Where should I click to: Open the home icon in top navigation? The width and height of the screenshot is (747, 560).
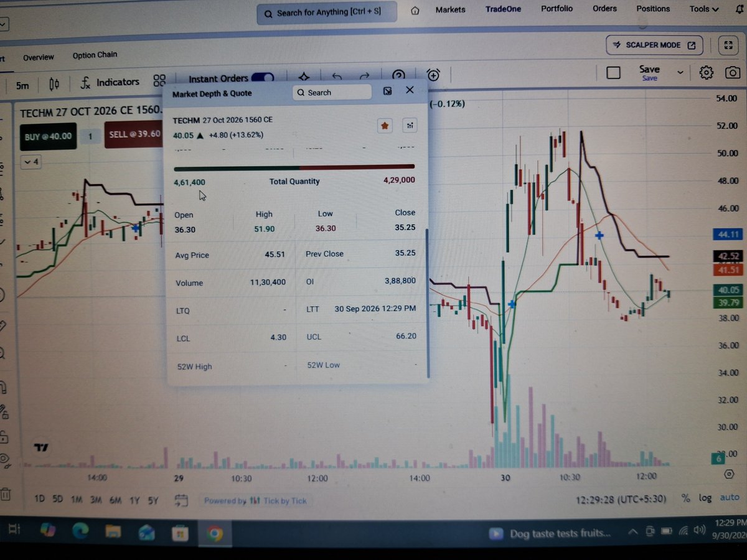(415, 11)
